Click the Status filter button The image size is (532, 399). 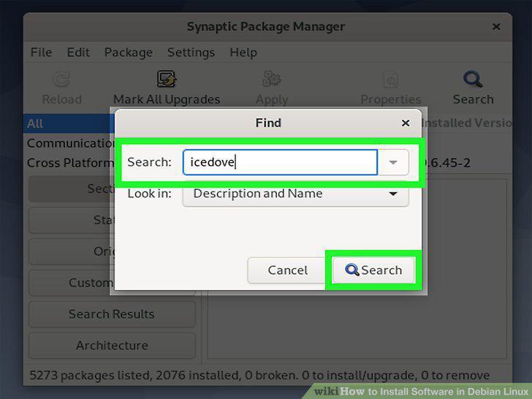tap(72, 220)
